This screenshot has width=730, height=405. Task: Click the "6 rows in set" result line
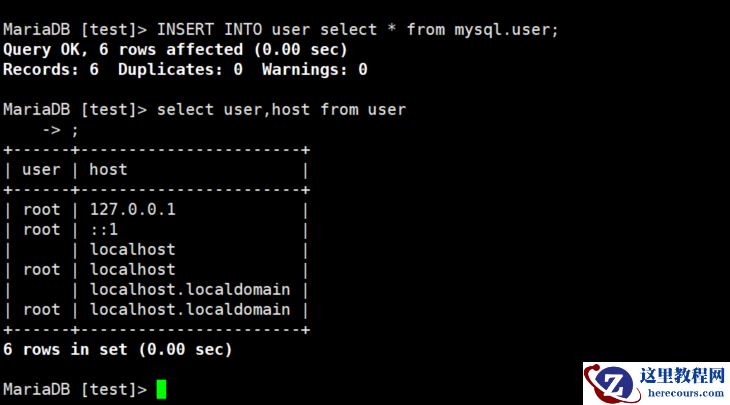[x=118, y=349]
